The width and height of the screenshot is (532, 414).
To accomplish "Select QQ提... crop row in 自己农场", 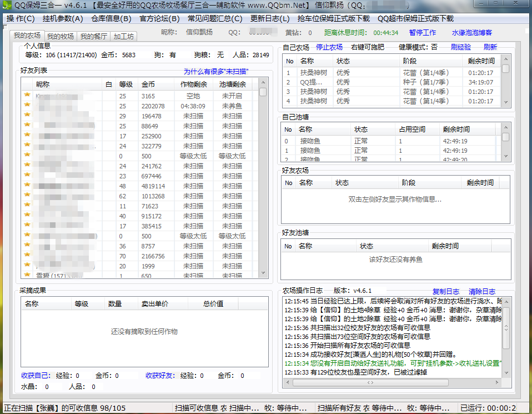I will [392, 82].
